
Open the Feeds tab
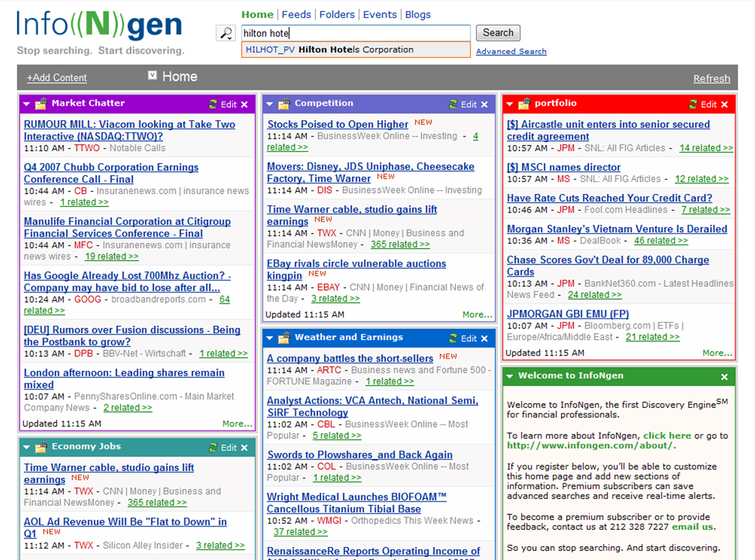pyautogui.click(x=296, y=15)
